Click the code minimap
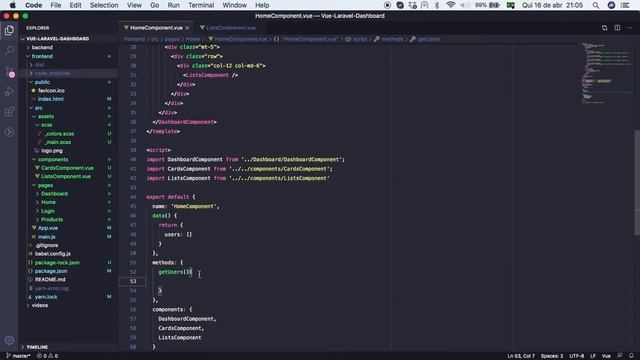 606,73
